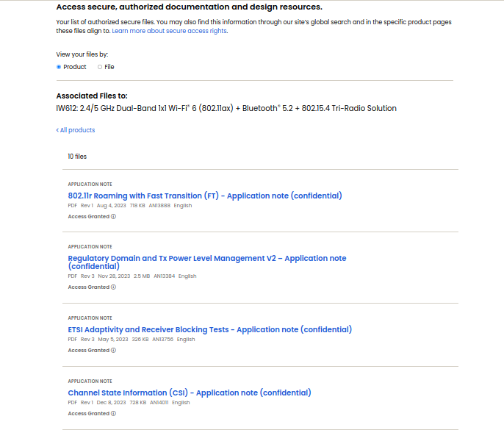Click document number AN13756
This screenshot has height=430, width=504.
[162, 340]
